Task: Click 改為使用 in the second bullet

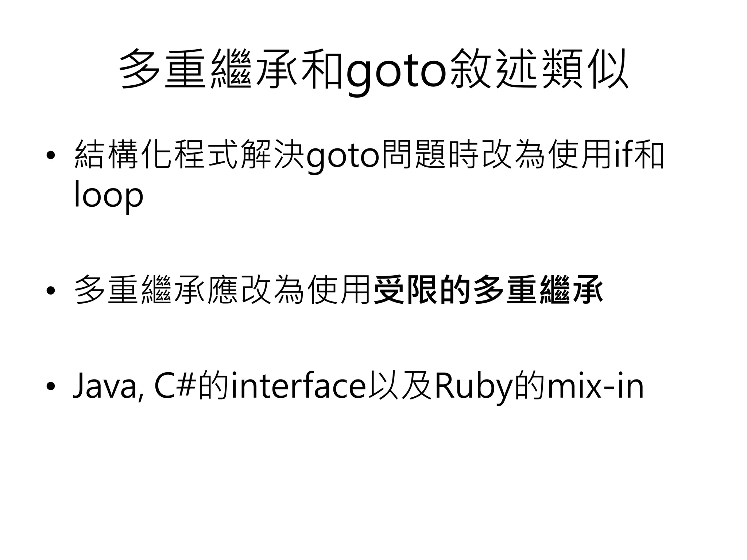Action: [x=306, y=290]
